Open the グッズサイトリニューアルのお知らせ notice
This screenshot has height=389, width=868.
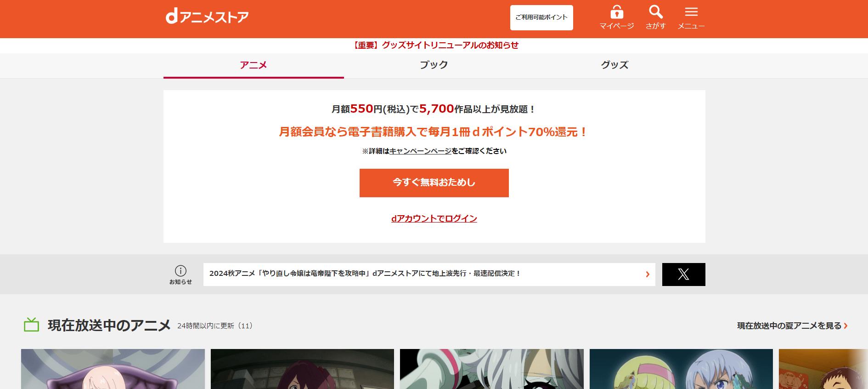435,45
